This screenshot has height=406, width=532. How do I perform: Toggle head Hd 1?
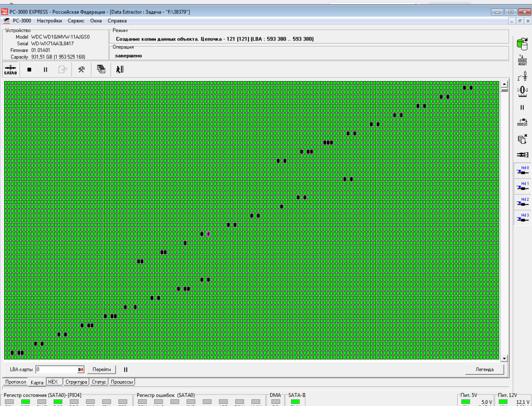(523, 186)
